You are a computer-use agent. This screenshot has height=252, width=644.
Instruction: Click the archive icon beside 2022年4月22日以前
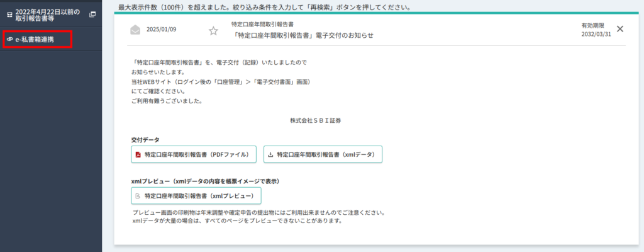coord(9,14)
